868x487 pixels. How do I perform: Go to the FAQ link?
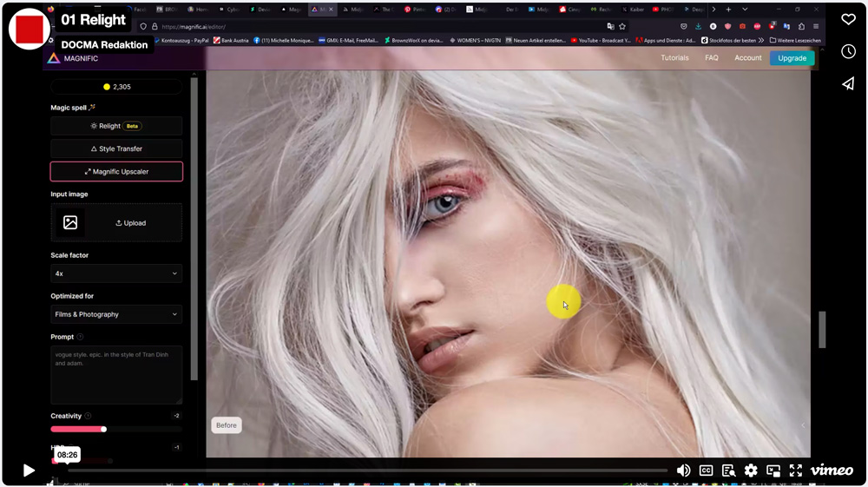711,58
